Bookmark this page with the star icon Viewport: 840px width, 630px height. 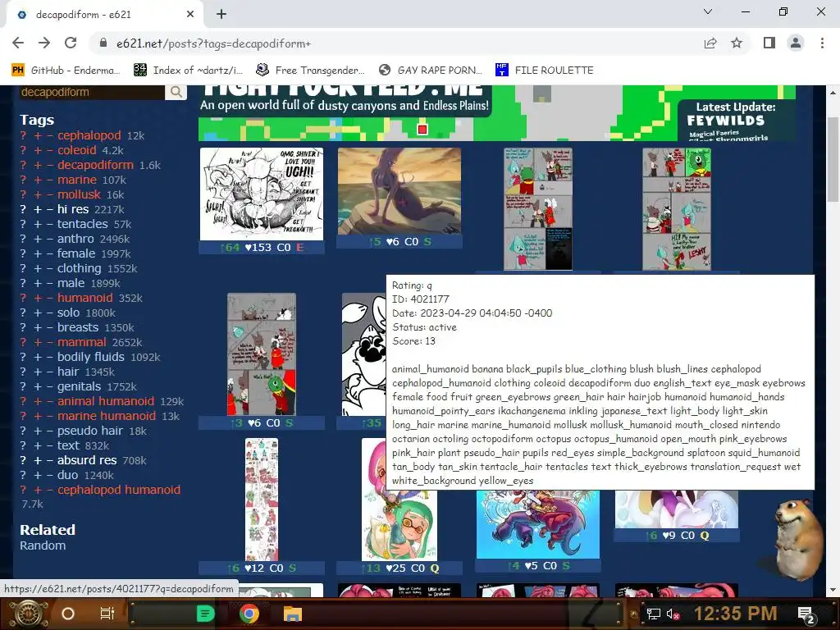[737, 43]
